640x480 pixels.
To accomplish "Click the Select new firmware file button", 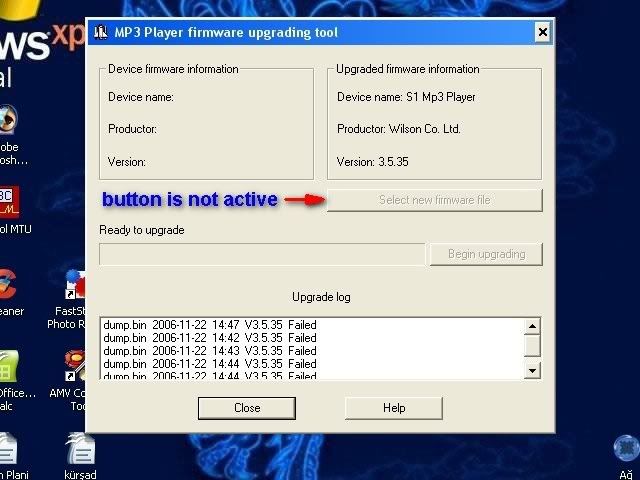I will 434,200.
